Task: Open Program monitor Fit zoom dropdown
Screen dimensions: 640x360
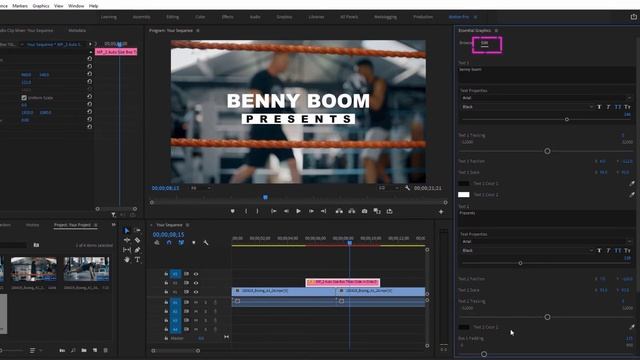Action: 200,188
